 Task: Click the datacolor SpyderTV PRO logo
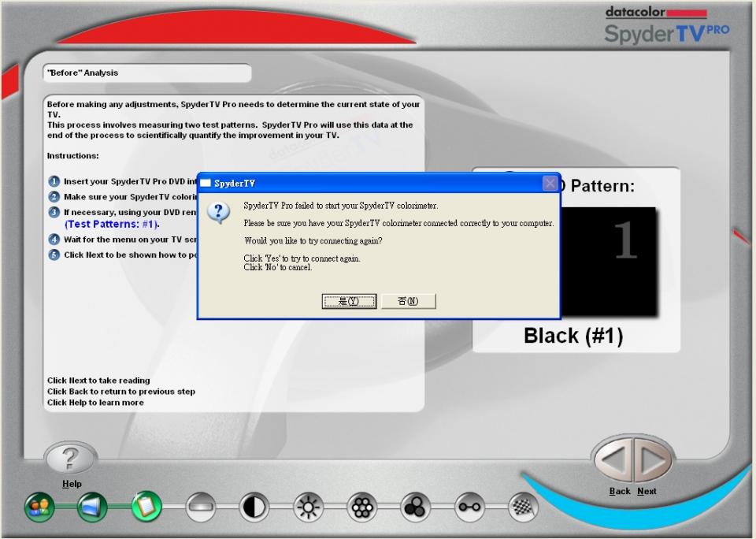[665, 26]
